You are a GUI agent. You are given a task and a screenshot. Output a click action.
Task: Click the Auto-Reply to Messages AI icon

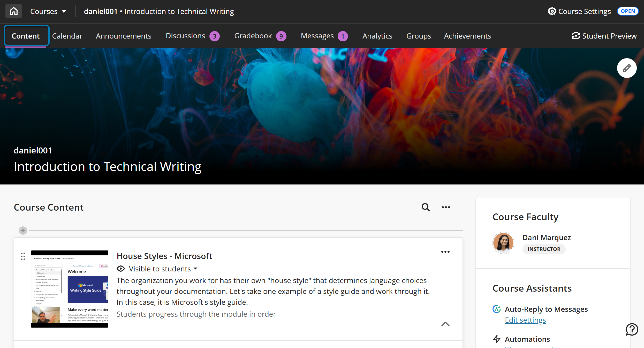[x=497, y=309]
